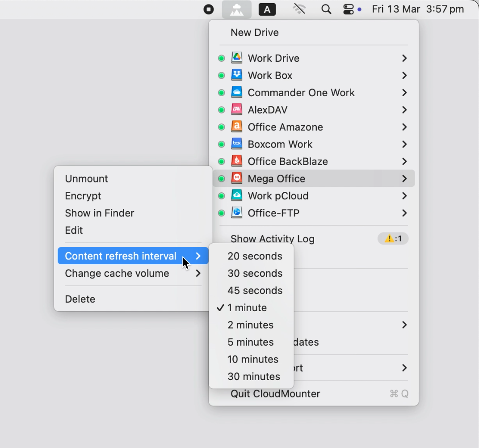Click the Office Amazone drive name
479x448 pixels.
(286, 127)
